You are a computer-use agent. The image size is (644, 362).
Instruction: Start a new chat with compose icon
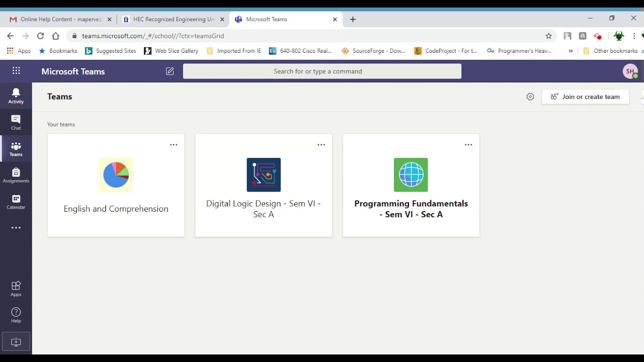pos(170,71)
